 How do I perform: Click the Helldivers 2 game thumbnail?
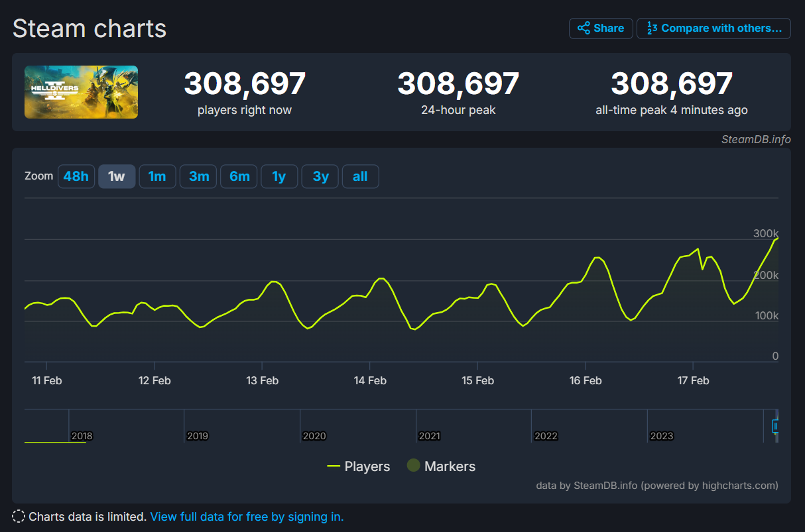(x=81, y=92)
